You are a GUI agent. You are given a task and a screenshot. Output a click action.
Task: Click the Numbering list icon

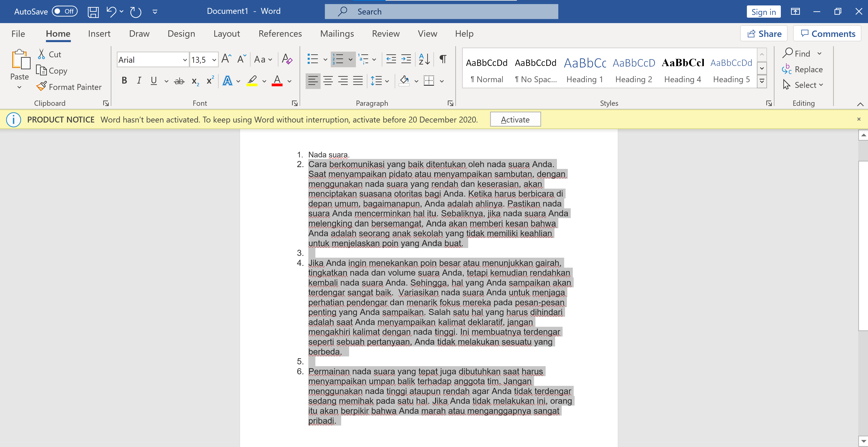point(338,59)
